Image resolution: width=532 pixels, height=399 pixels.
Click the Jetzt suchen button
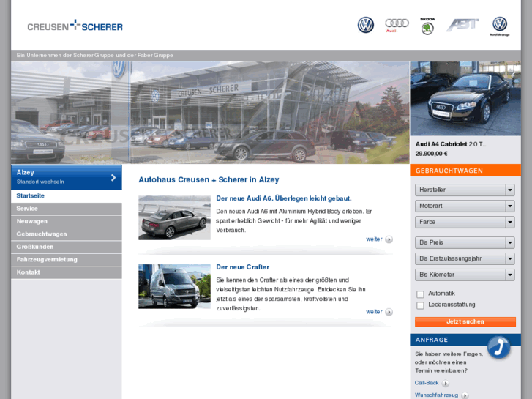465,321
